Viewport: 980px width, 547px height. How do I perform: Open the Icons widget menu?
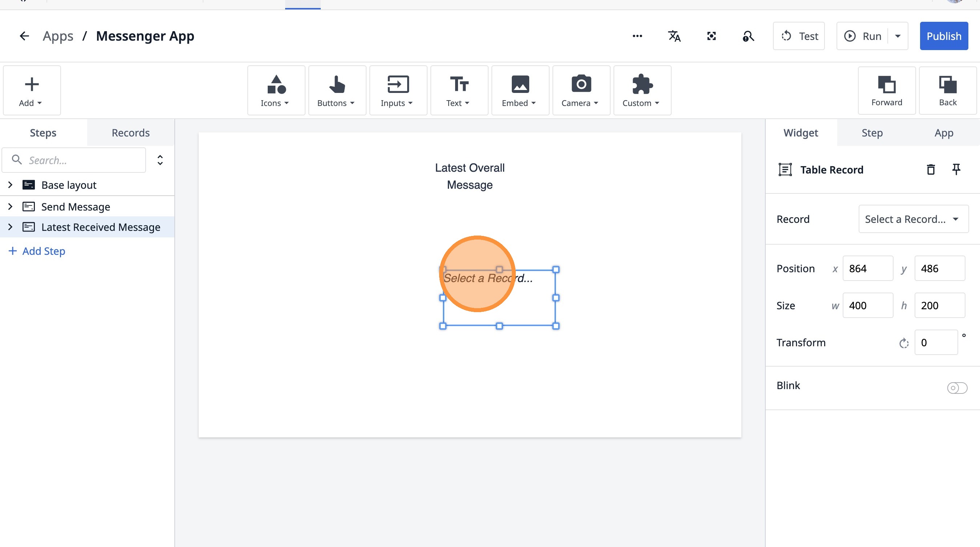pyautogui.click(x=276, y=90)
